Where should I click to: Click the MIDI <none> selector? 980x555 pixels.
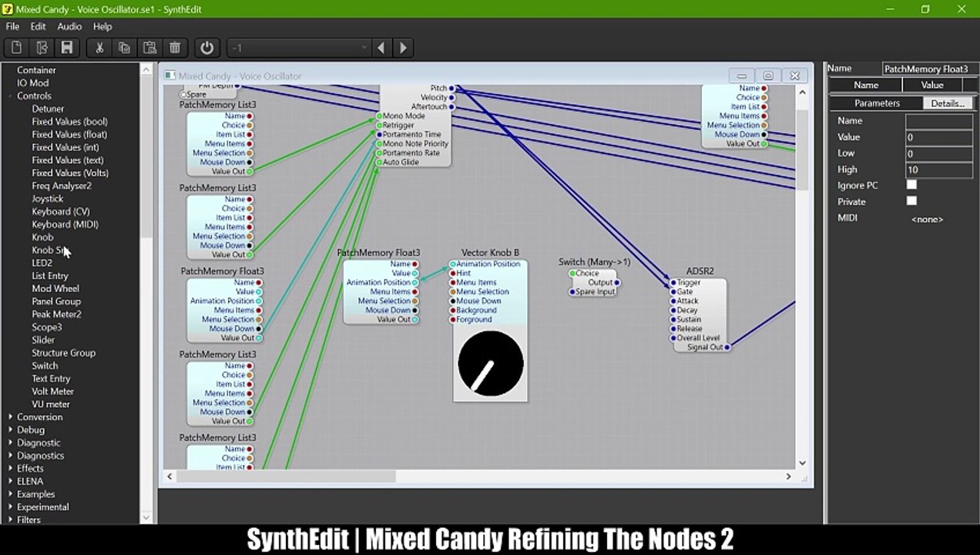click(928, 219)
